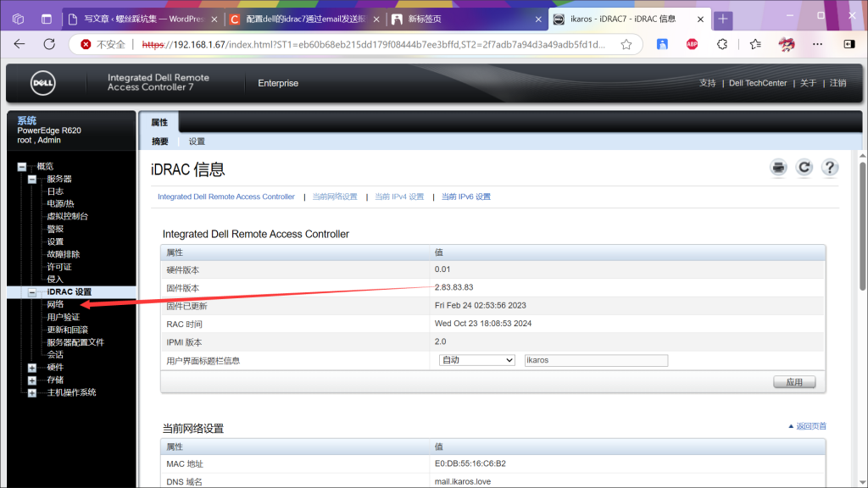Go back with the browser back arrow
Image resolution: width=868 pixels, height=488 pixels.
[19, 44]
